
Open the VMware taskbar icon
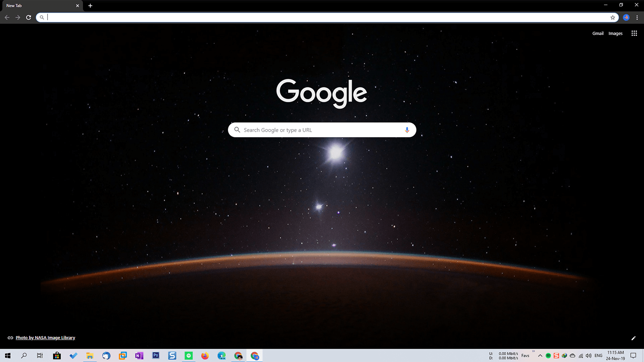[x=123, y=356]
